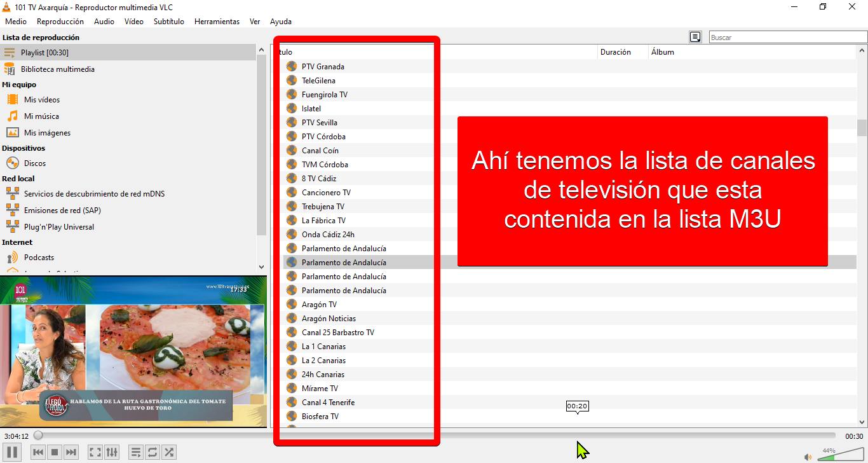Open the Reproducción menu
The width and height of the screenshot is (868, 463).
point(60,21)
